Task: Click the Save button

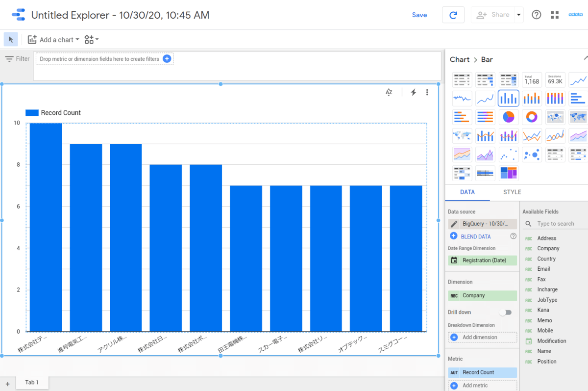Action: (419, 15)
